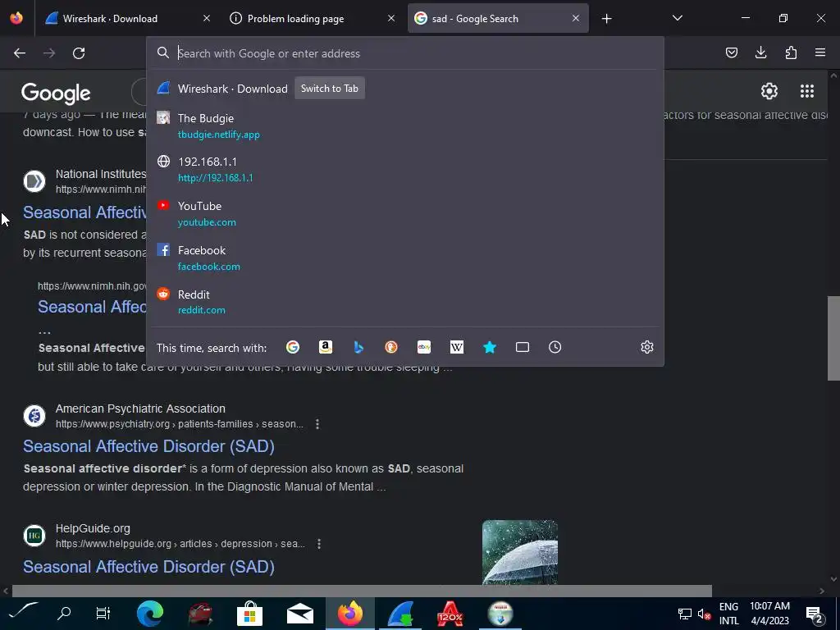Open the Google apps grid

tap(807, 91)
